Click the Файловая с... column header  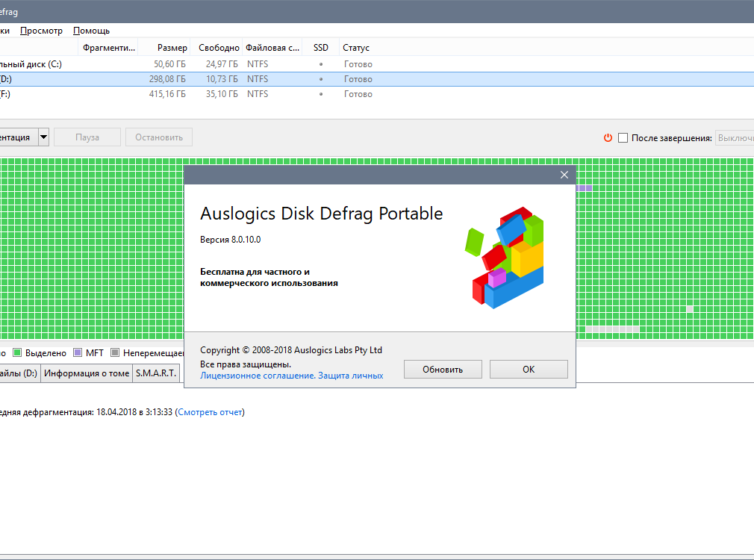coord(272,48)
